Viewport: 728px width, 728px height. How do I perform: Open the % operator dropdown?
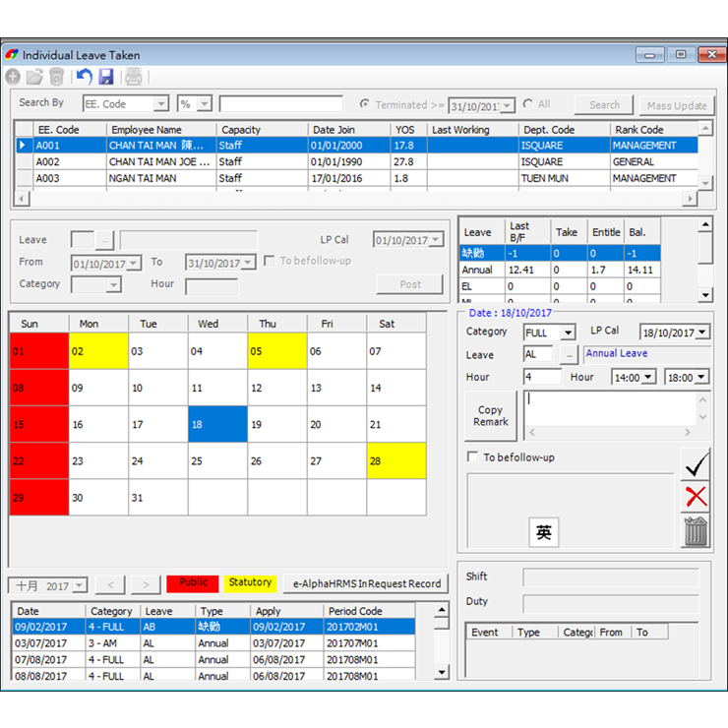coord(205,103)
